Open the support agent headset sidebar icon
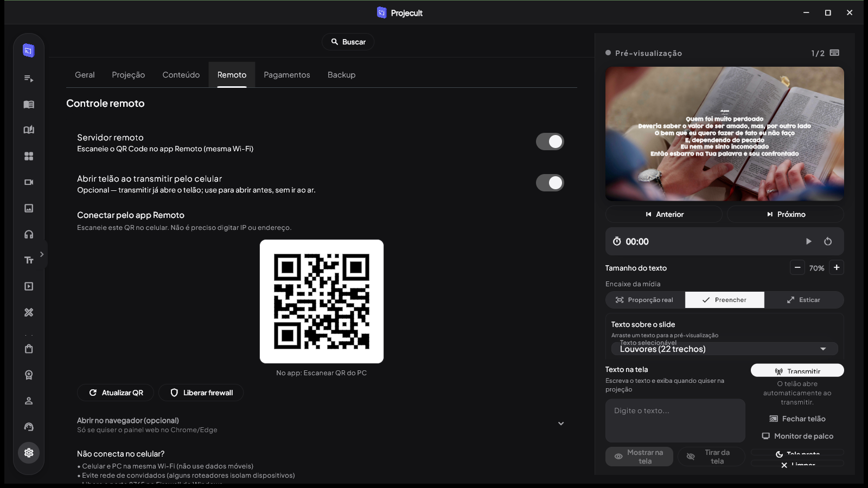Screen dimensions: 868x488 click(x=29, y=427)
